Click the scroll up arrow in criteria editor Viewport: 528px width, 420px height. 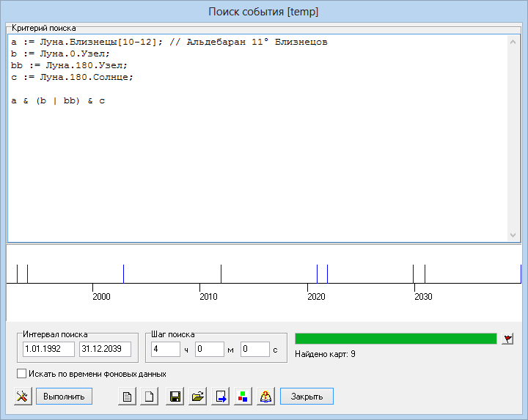point(513,43)
